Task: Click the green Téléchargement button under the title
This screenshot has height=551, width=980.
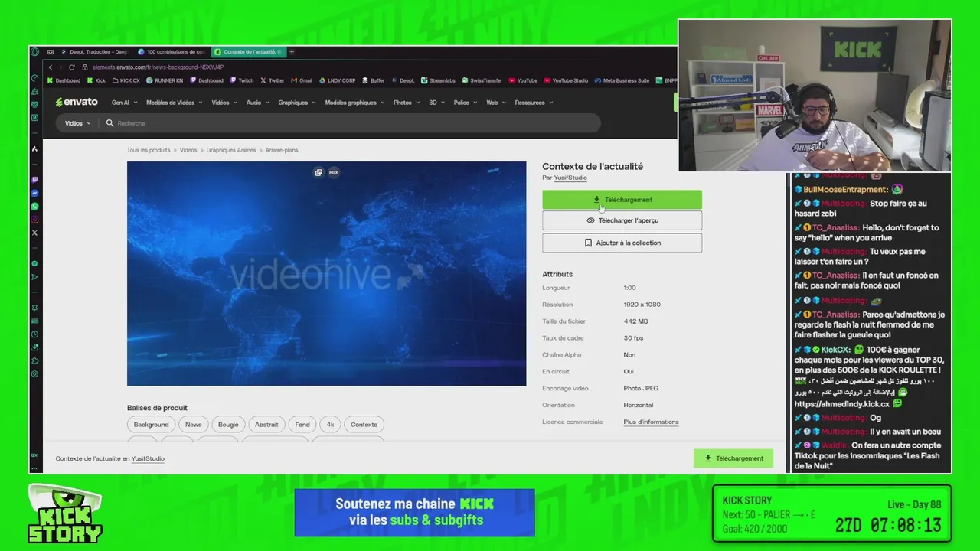Action: pos(622,200)
